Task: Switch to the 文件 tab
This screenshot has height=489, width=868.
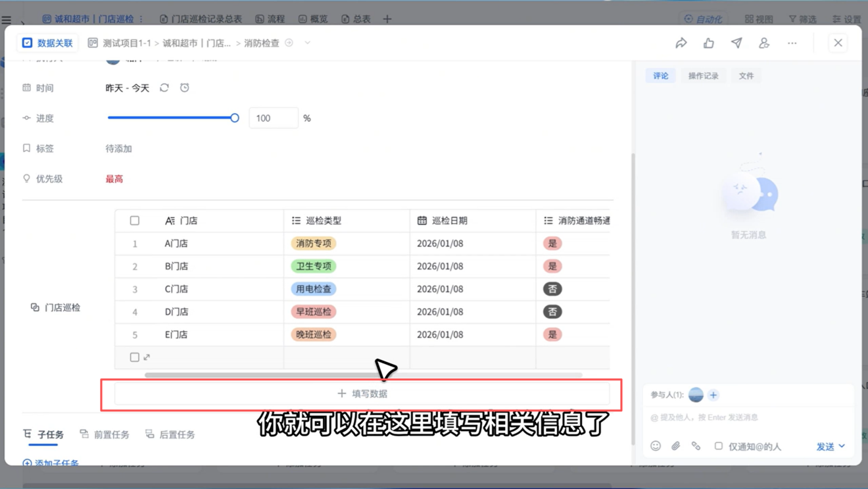Action: pos(746,76)
